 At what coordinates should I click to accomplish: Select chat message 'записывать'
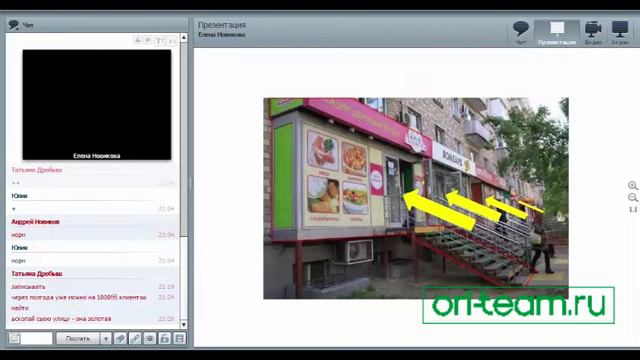28,287
